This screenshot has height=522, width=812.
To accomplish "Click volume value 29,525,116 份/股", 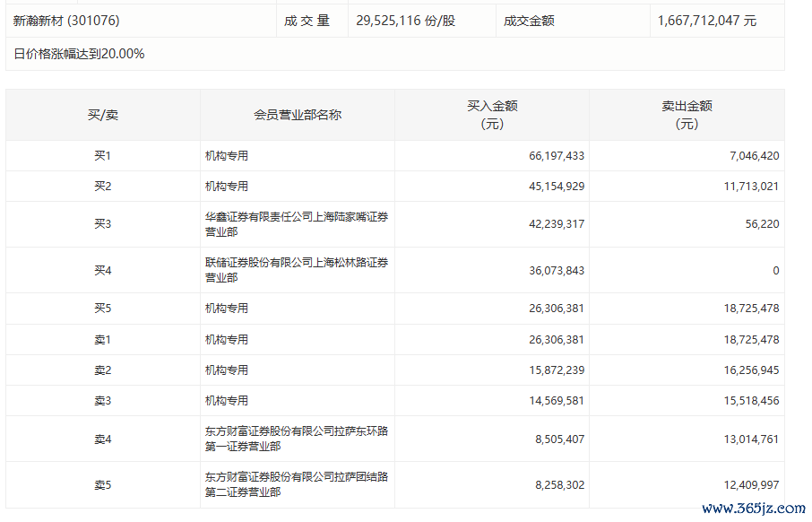I will coord(405,21).
